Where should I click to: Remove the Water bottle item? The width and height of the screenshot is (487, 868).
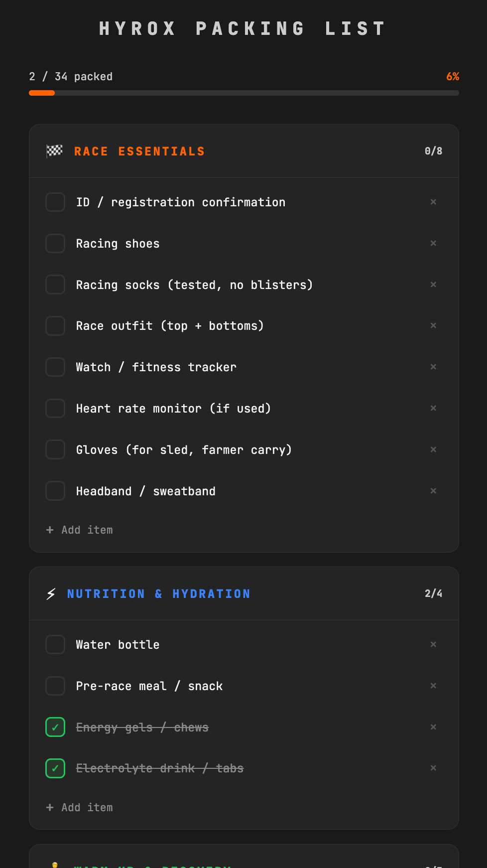click(433, 644)
